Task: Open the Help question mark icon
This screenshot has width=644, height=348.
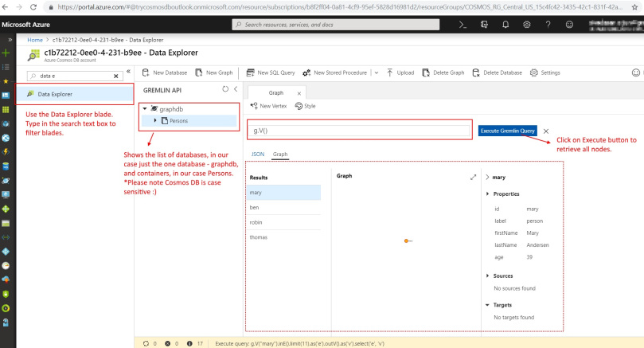Action: [x=548, y=25]
